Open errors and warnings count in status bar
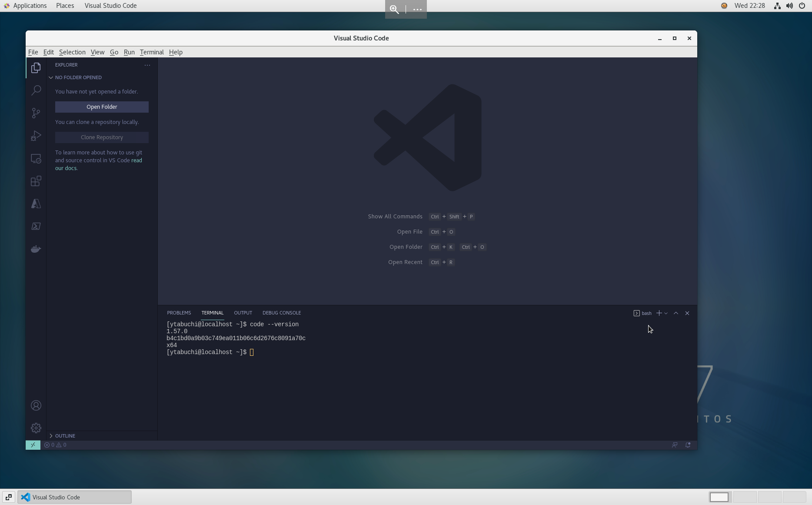Image resolution: width=812 pixels, height=505 pixels. tap(55, 445)
